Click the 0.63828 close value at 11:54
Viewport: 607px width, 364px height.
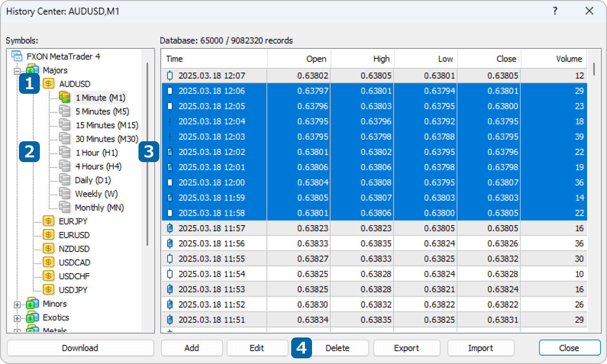503,274
